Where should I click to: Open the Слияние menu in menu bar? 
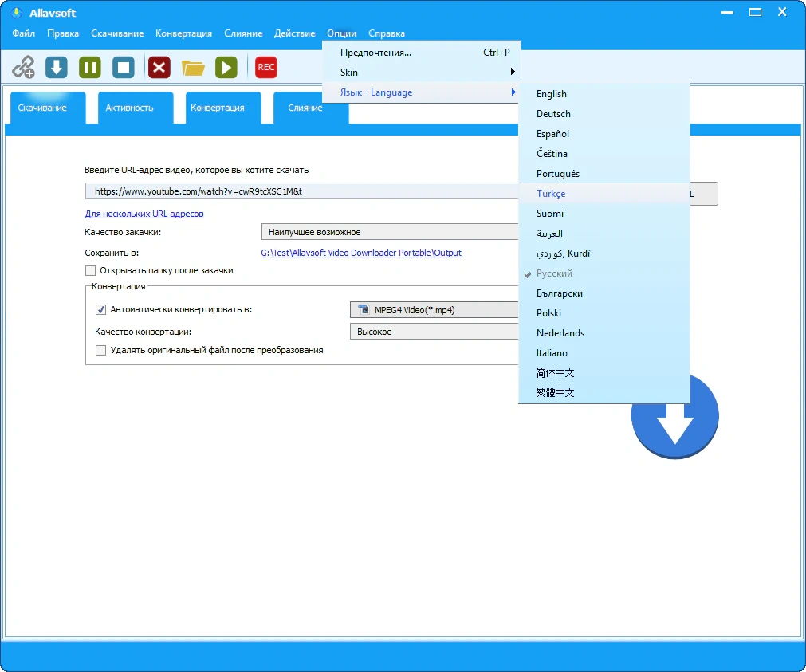pos(243,33)
